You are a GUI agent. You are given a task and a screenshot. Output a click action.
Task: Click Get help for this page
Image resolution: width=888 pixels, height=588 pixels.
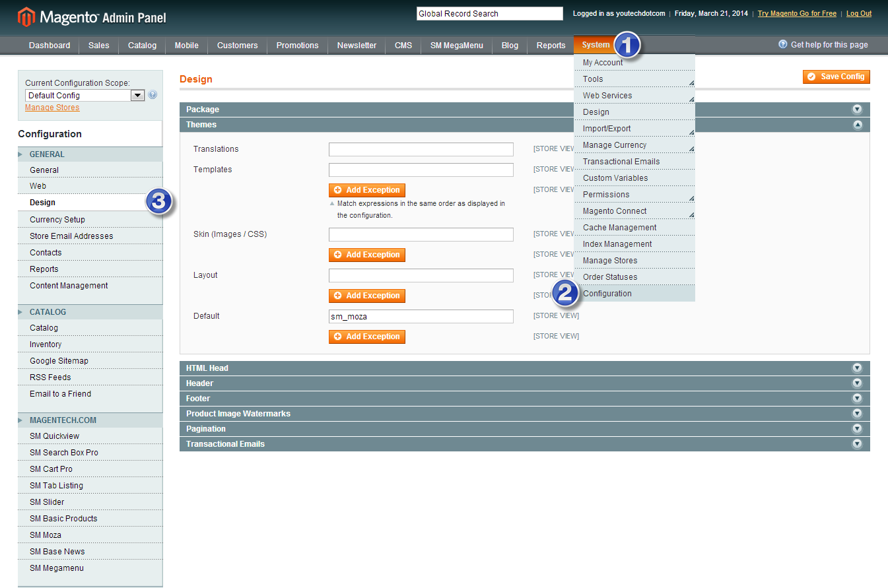829,45
